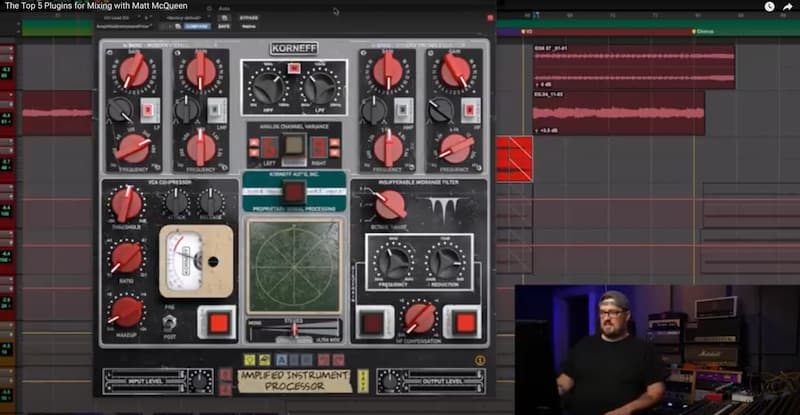Toggle the HF band red switch
Viewport: 800px width, 415px height.
pos(470,110)
